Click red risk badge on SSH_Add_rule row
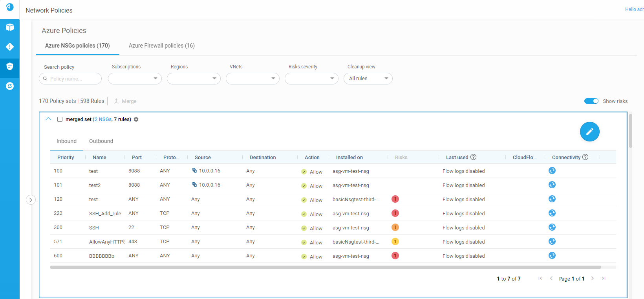Viewport: 644px width, 299px height. tap(395, 213)
